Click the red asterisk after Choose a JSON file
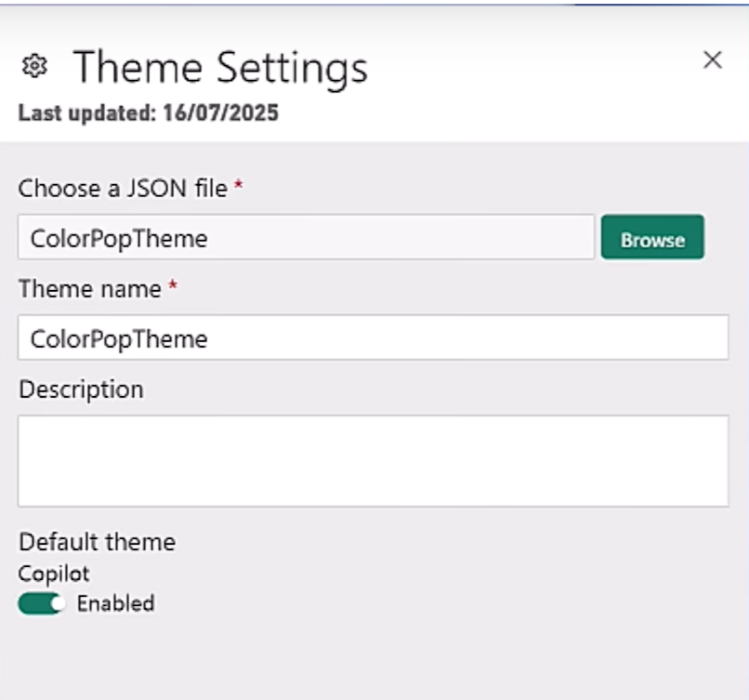Image resolution: width=749 pixels, height=700 pixels. pyautogui.click(x=239, y=188)
